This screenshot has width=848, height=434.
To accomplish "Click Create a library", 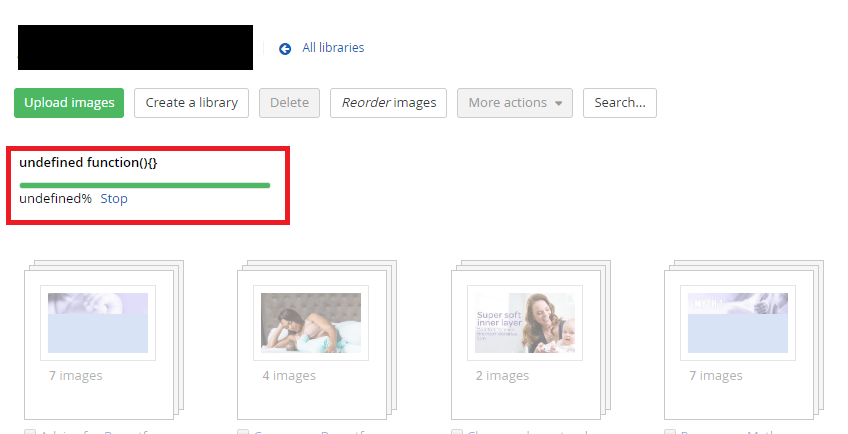I will 191,103.
